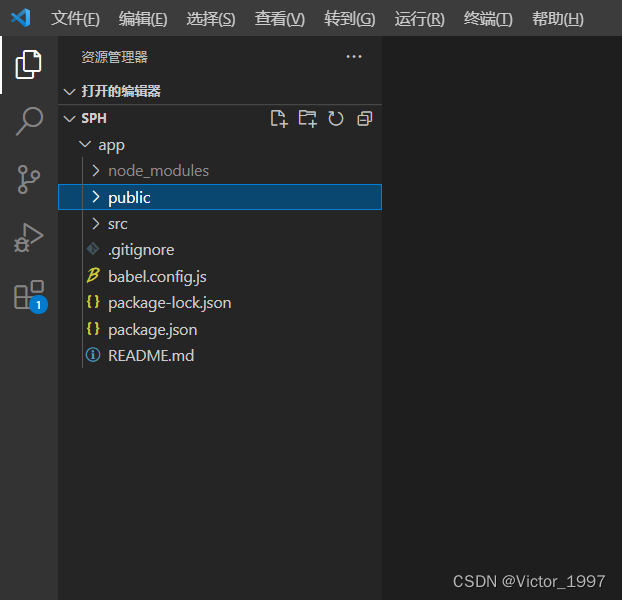Click the README.md info icon
622x600 pixels.
pyautogui.click(x=93, y=355)
